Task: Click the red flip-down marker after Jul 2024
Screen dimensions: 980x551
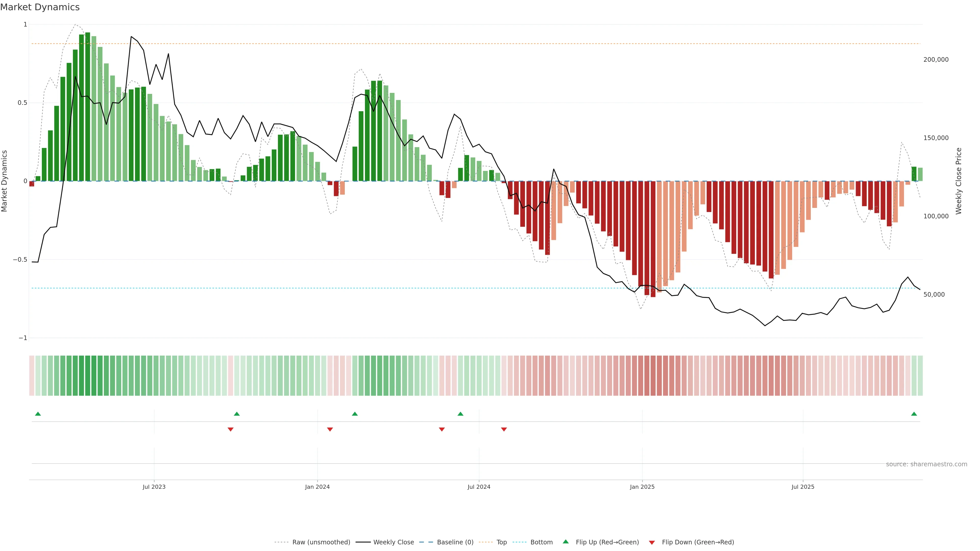Action: pyautogui.click(x=504, y=429)
